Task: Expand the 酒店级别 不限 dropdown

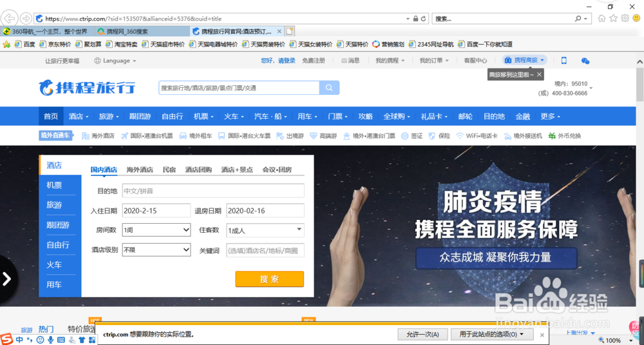Action: [156, 249]
